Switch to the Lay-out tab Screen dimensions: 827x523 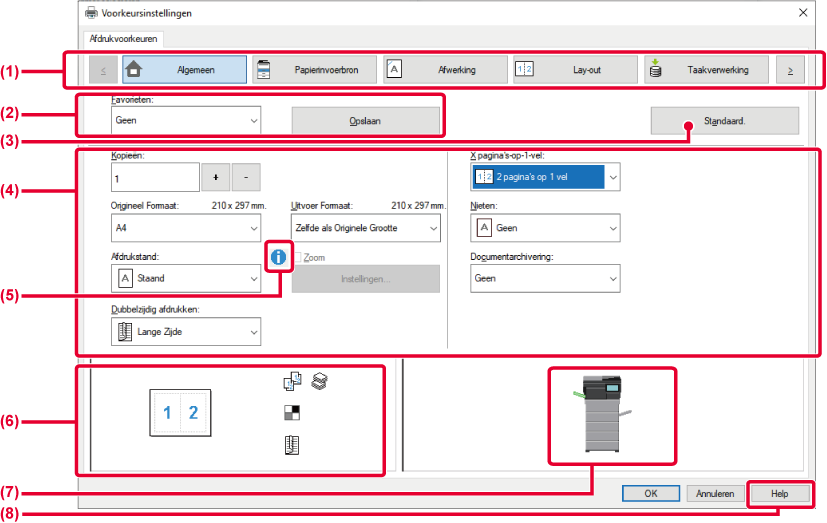tap(575, 70)
